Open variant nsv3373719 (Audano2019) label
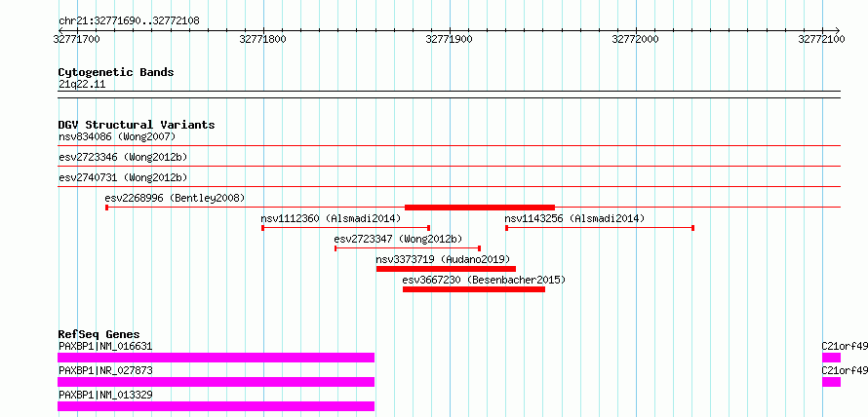The image size is (868, 417). pyautogui.click(x=443, y=259)
